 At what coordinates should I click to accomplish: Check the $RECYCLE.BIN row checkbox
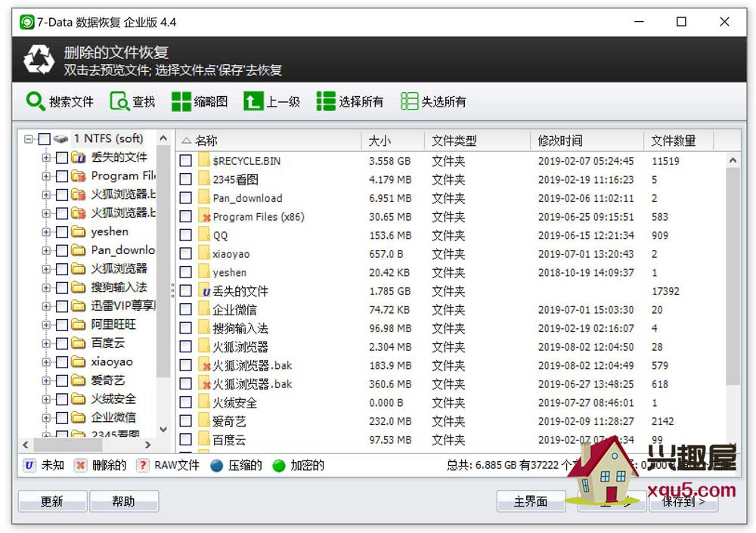(x=186, y=160)
